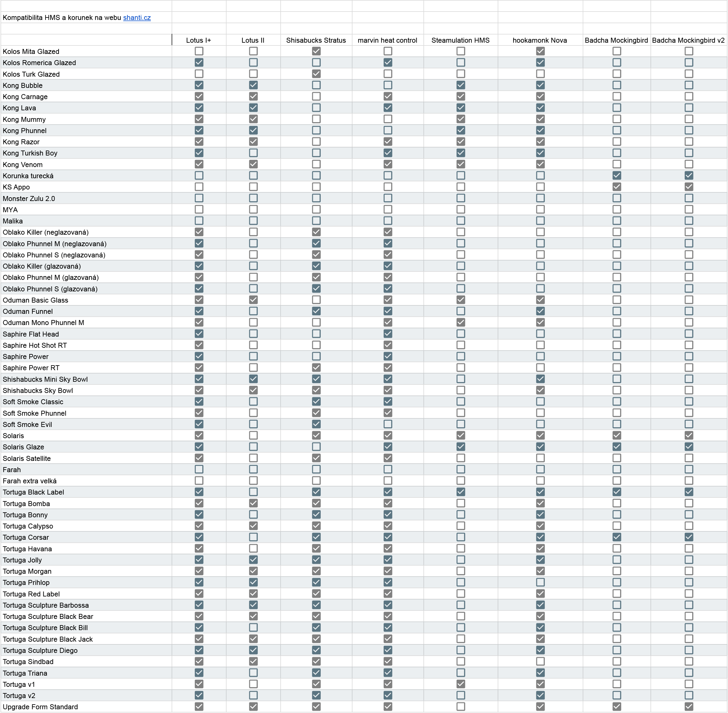Uncheck Badcha Mockingbird v2 for Solaris Glaze
The width and height of the screenshot is (728, 713).
tap(688, 446)
